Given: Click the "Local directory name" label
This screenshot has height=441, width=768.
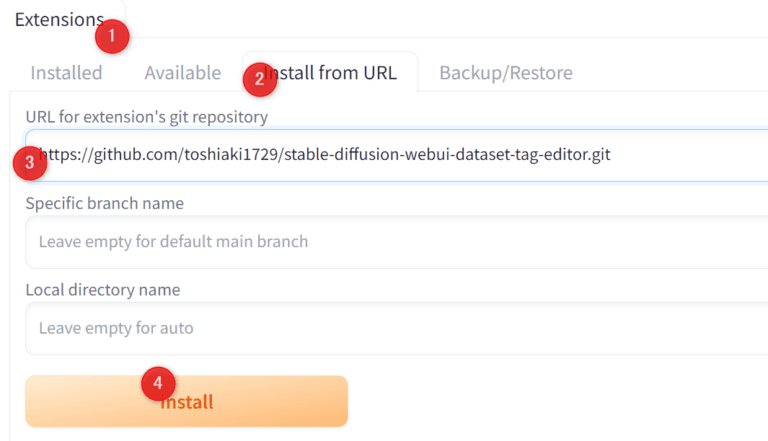Looking at the screenshot, I should (103, 290).
